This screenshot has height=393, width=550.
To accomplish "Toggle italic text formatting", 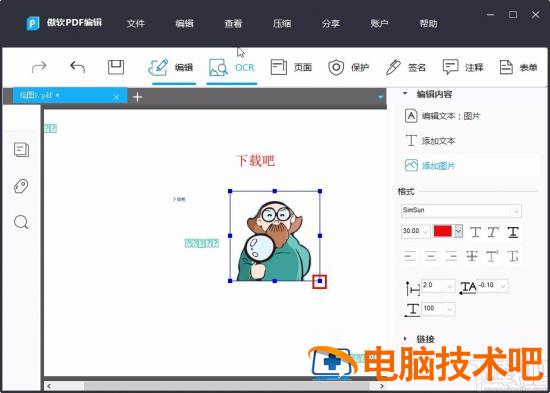I will [494, 232].
